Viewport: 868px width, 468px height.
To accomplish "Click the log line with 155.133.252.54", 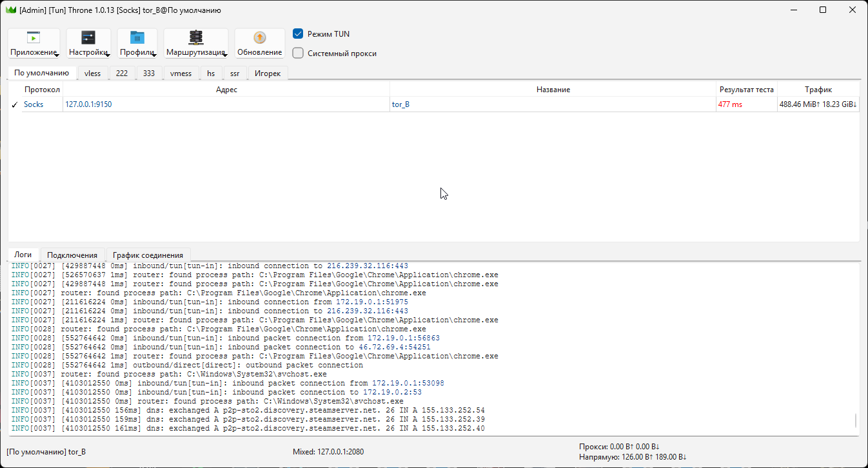I will (x=248, y=410).
